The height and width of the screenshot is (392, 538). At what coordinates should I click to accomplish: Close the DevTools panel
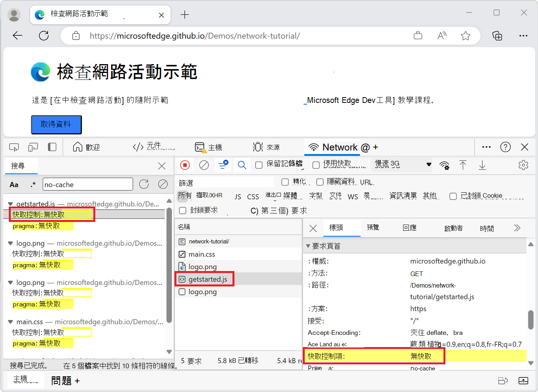pos(525,147)
